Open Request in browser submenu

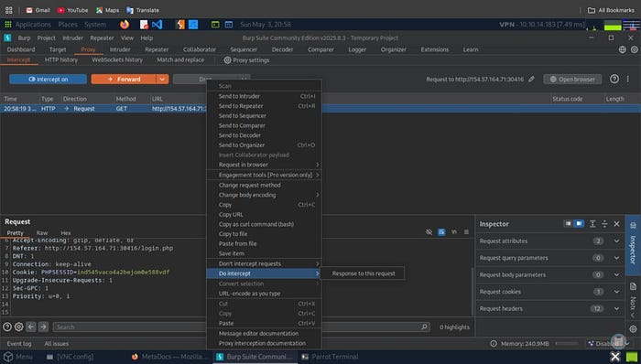[x=264, y=165]
